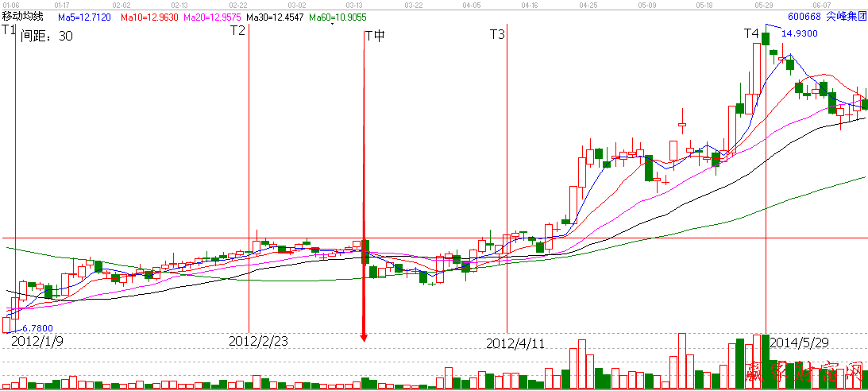This screenshot has width=868, height=391.
Task: Click the 移动均线 indicator title
Action: click(22, 16)
